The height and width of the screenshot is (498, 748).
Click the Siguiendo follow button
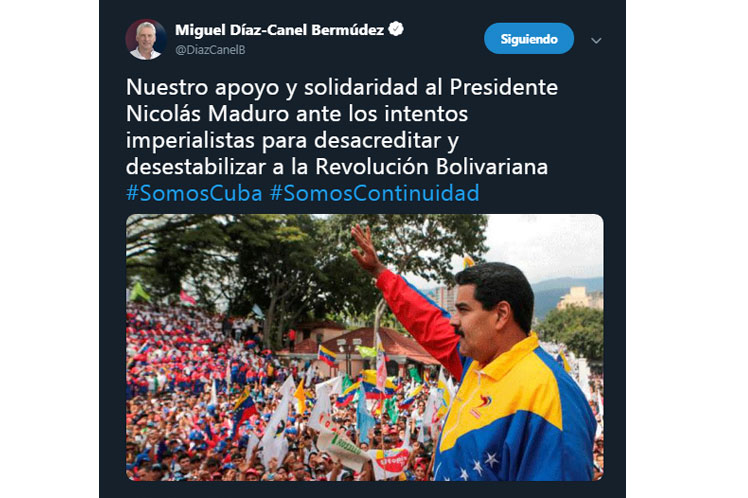529,39
